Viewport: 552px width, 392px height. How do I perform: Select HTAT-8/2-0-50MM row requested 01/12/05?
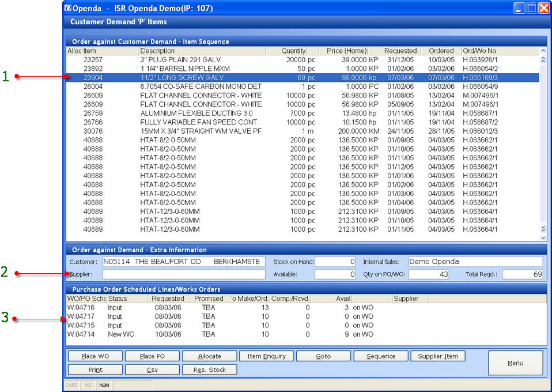click(x=303, y=167)
